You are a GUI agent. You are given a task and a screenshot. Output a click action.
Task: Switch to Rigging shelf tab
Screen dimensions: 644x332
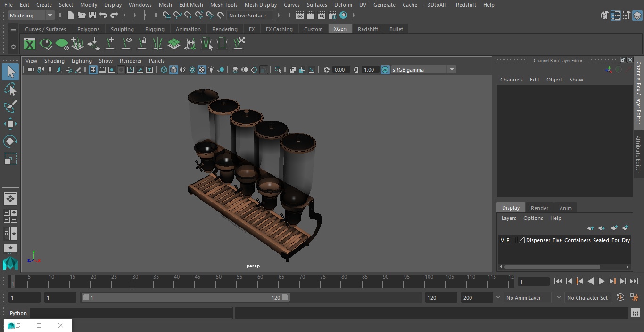pos(155,29)
